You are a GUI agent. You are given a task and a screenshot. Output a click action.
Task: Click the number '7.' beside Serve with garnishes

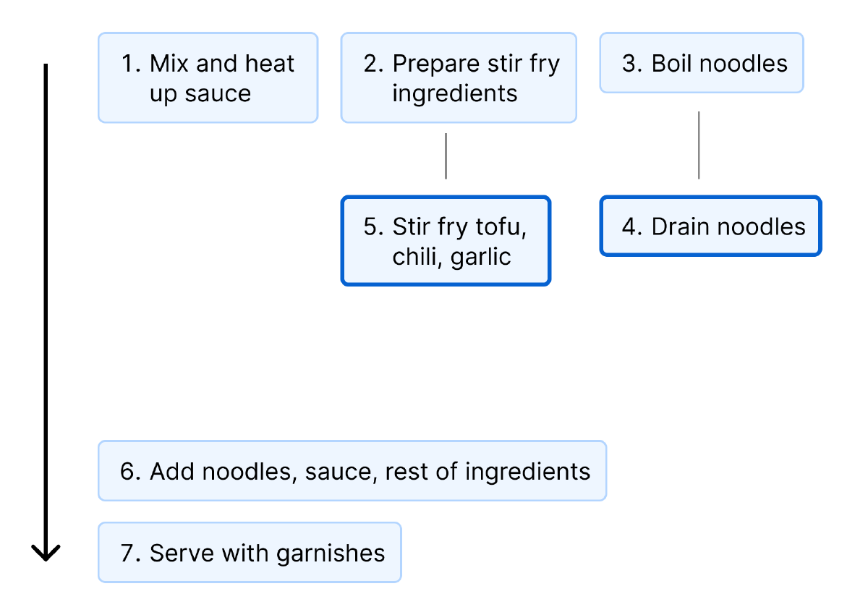[x=131, y=553]
